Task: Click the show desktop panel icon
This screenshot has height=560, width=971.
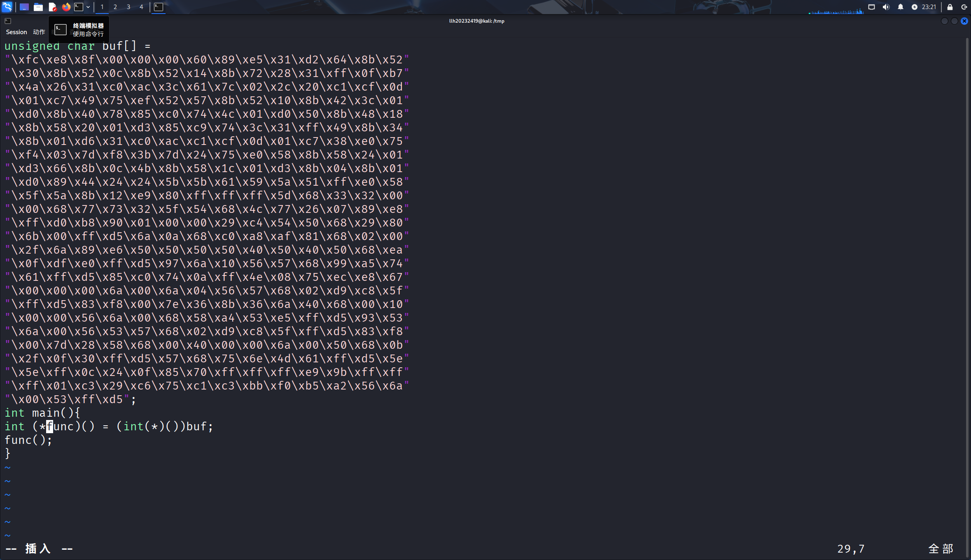Action: (x=24, y=7)
